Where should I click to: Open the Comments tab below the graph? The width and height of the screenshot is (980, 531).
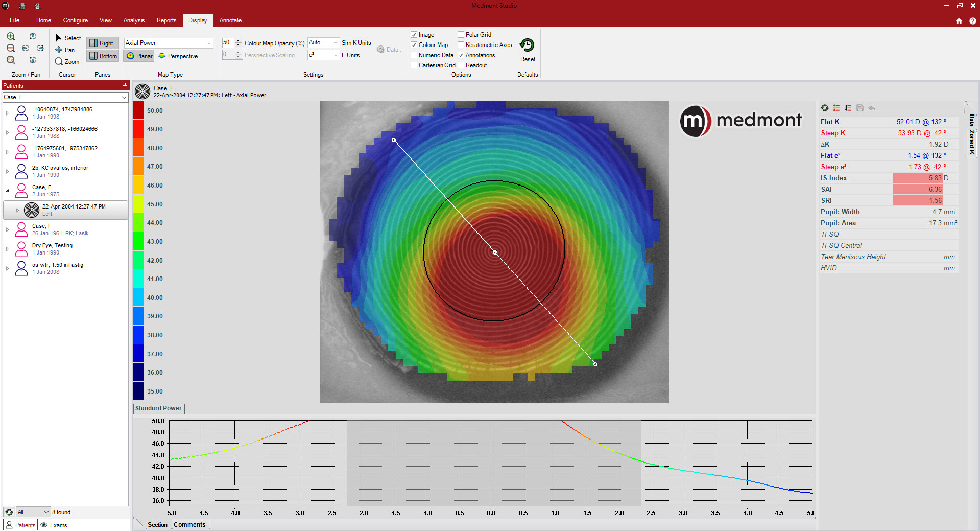tap(189, 525)
